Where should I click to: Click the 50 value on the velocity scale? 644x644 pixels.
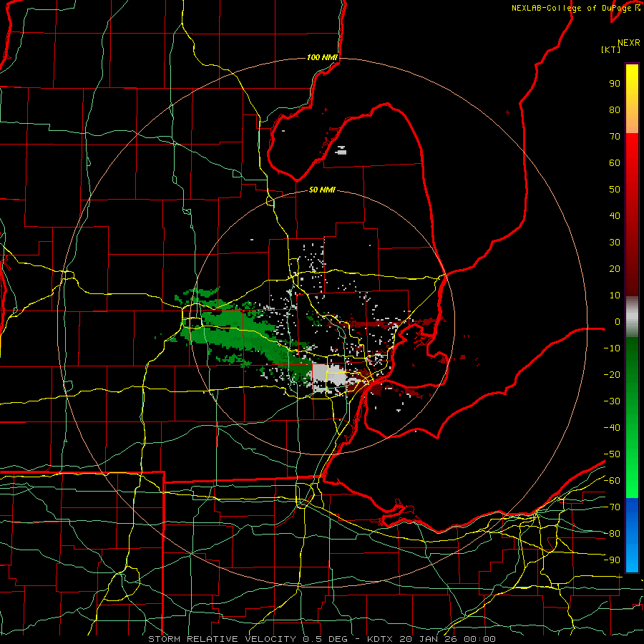(x=615, y=190)
